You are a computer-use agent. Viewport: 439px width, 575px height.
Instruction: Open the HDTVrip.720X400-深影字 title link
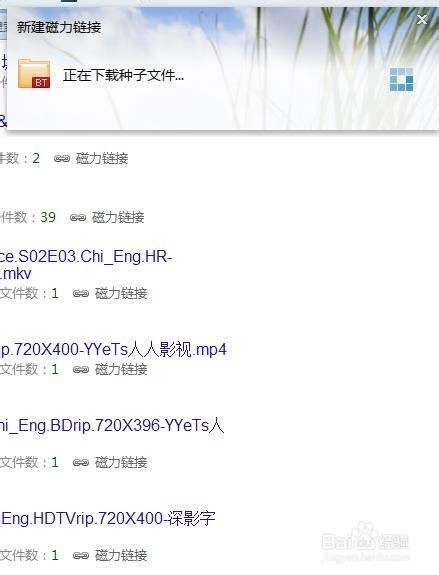tap(108, 519)
